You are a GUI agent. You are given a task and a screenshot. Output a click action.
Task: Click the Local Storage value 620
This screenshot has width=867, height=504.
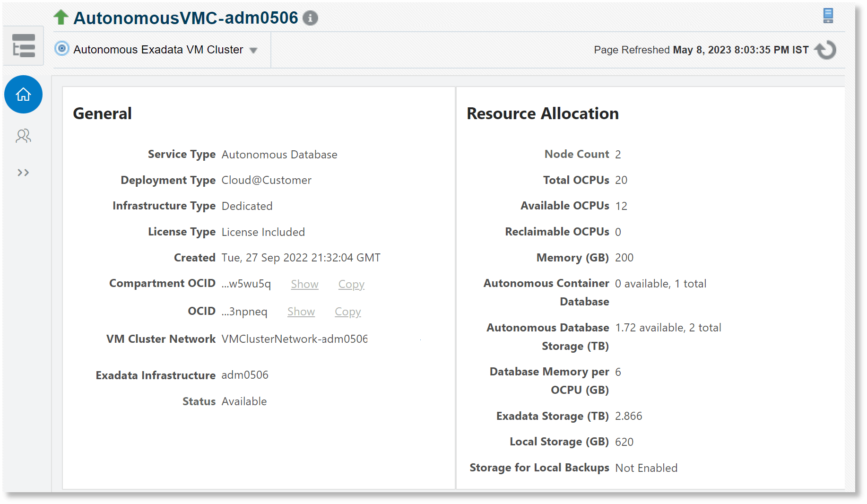pyautogui.click(x=624, y=442)
